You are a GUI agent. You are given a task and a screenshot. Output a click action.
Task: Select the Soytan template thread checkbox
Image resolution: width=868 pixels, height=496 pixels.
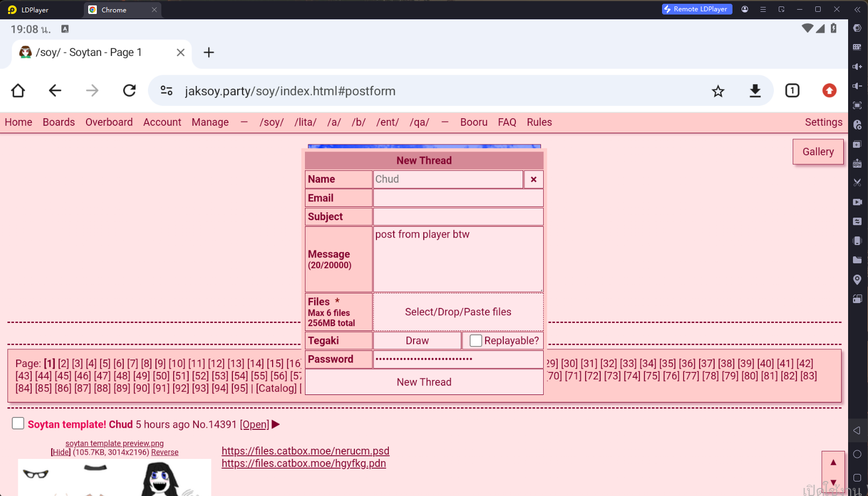(x=18, y=423)
